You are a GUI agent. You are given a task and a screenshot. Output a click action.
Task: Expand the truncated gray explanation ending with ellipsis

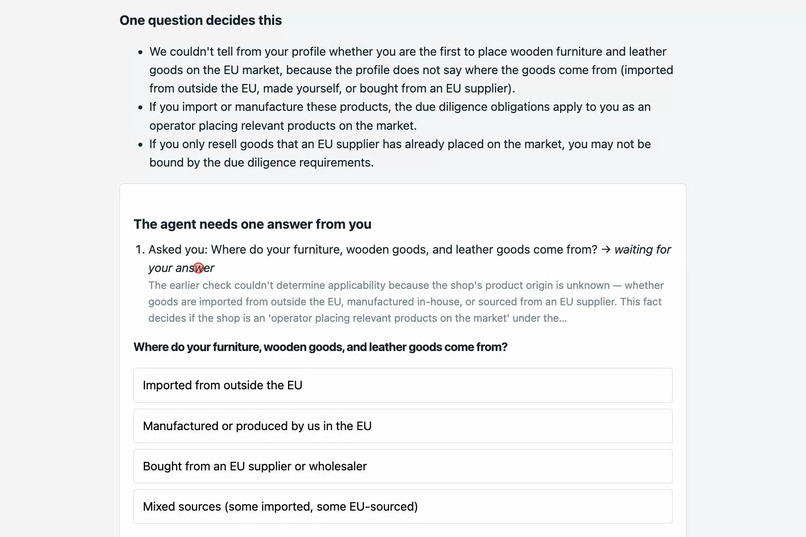coord(405,302)
